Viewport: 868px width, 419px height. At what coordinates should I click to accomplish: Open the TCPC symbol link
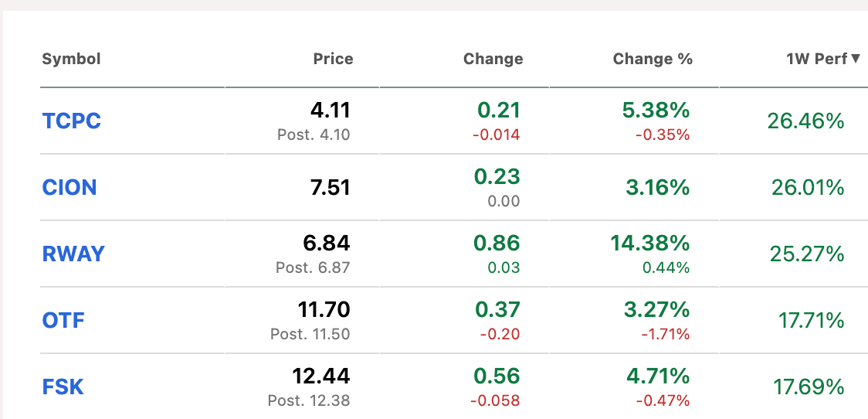coord(71,121)
